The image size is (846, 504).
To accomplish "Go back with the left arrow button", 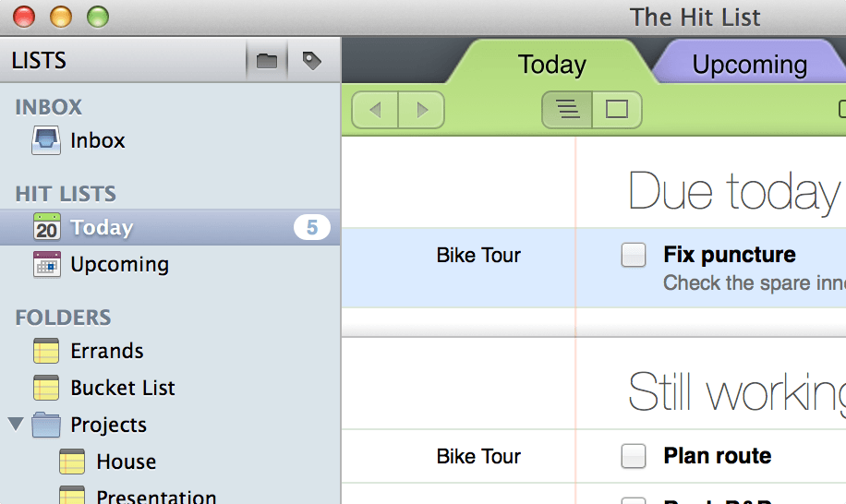I will [375, 110].
